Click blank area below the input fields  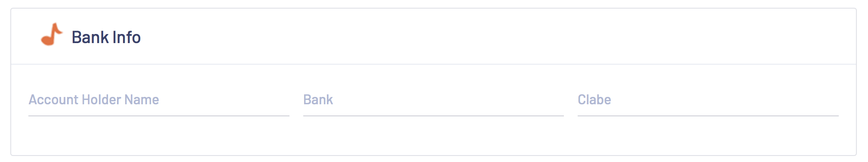pyautogui.click(x=434, y=136)
